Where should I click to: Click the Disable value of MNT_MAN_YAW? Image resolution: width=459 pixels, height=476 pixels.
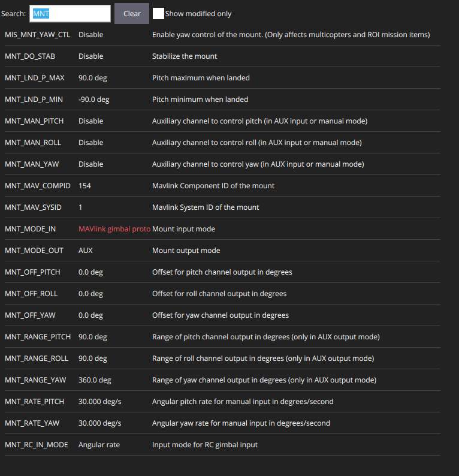[90, 164]
